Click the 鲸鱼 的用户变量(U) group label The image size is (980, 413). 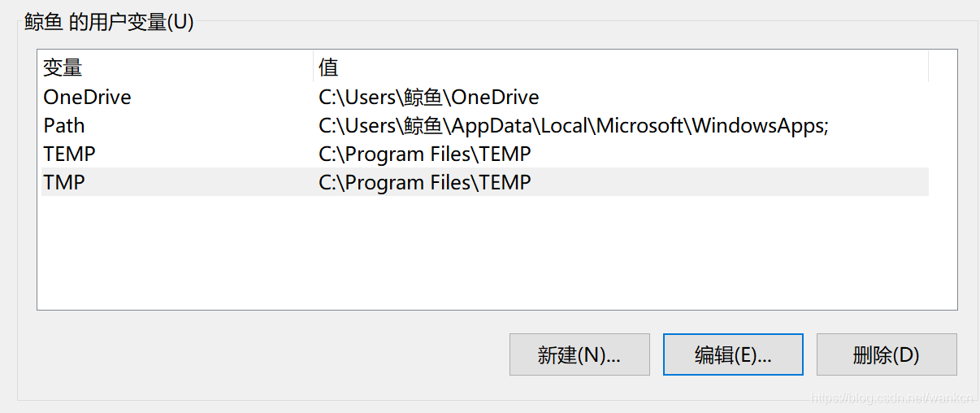109,22
